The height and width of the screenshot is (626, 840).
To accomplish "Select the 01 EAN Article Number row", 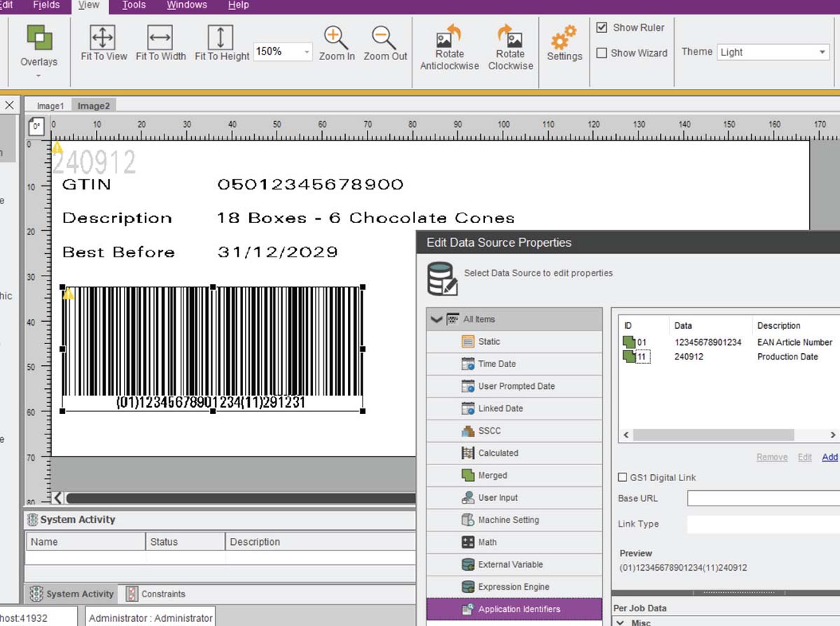I will (x=728, y=343).
